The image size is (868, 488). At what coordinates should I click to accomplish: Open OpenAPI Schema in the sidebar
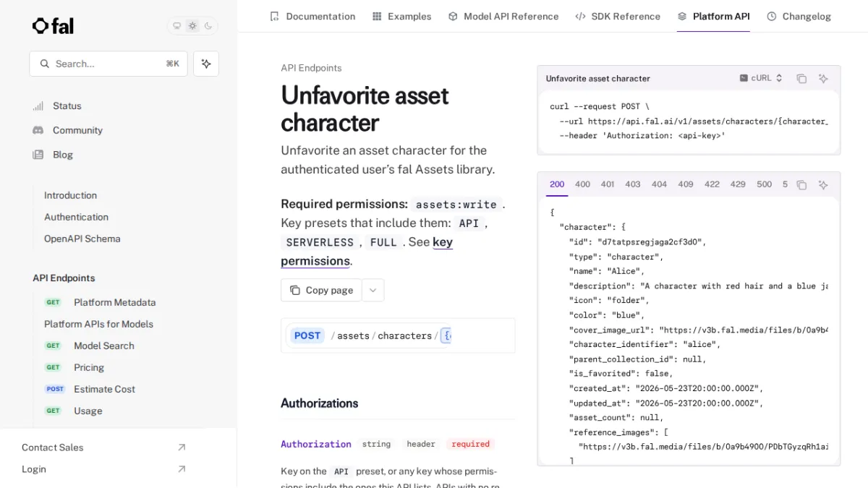pyautogui.click(x=82, y=239)
